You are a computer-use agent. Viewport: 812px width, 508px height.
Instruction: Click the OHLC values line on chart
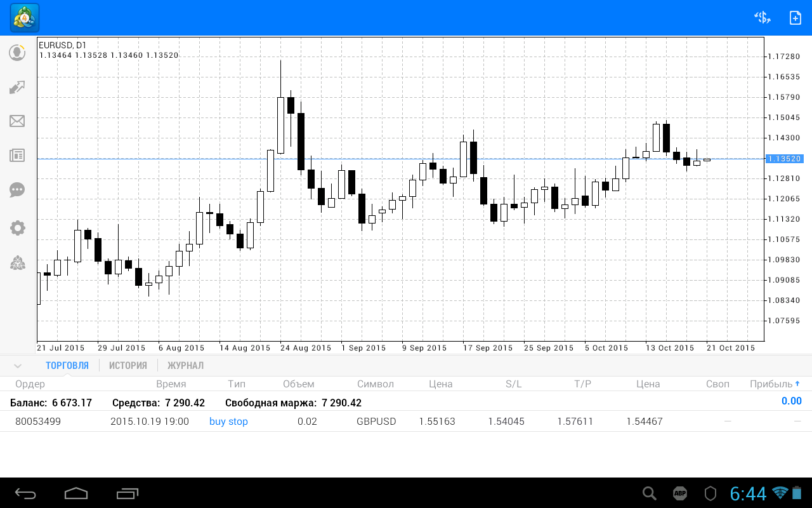coord(109,55)
